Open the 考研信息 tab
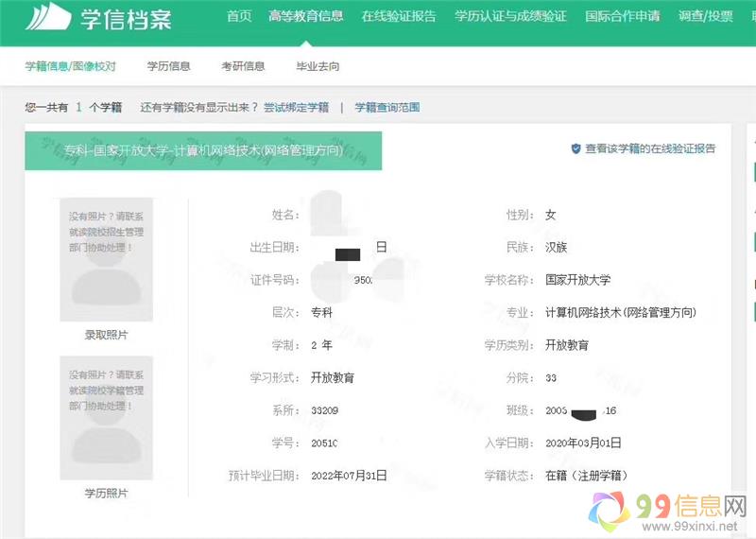756x539 pixels. click(x=243, y=66)
